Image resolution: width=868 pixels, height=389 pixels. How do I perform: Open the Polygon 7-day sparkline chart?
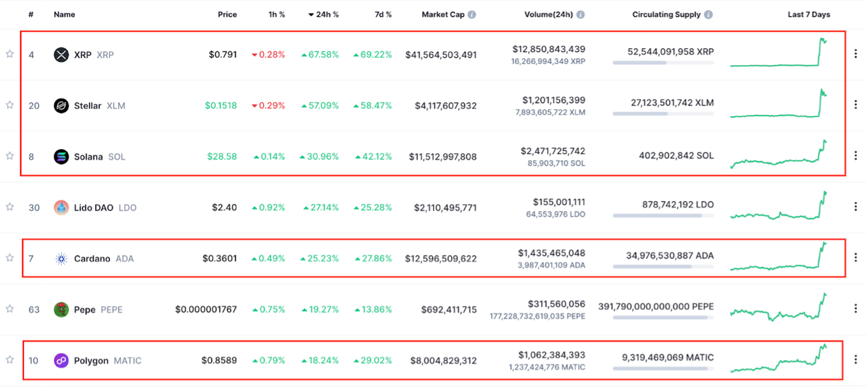click(780, 358)
